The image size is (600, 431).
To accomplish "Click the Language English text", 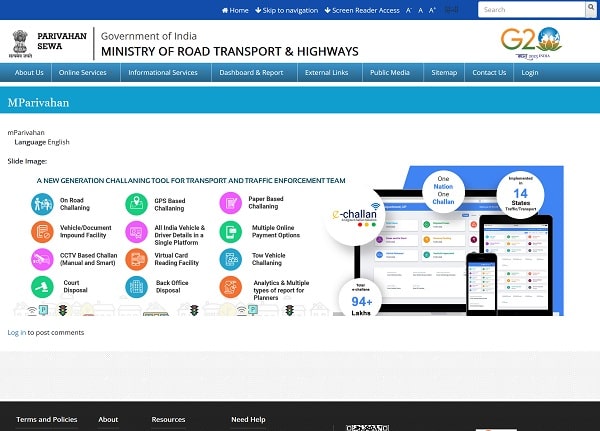I will (x=42, y=142).
